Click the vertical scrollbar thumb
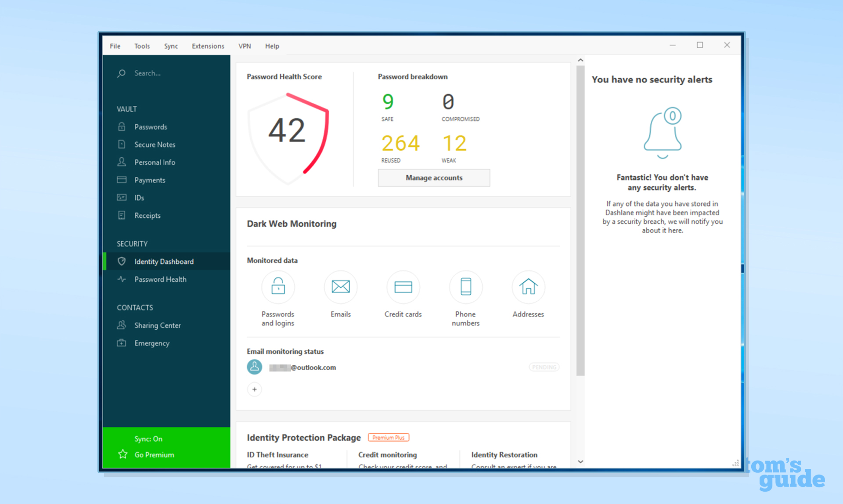 tap(580, 220)
